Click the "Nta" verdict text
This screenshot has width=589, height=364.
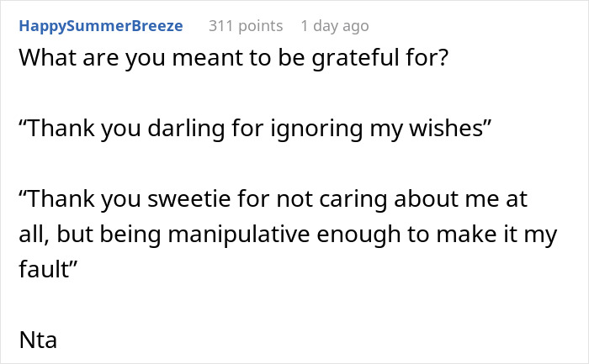(x=35, y=340)
